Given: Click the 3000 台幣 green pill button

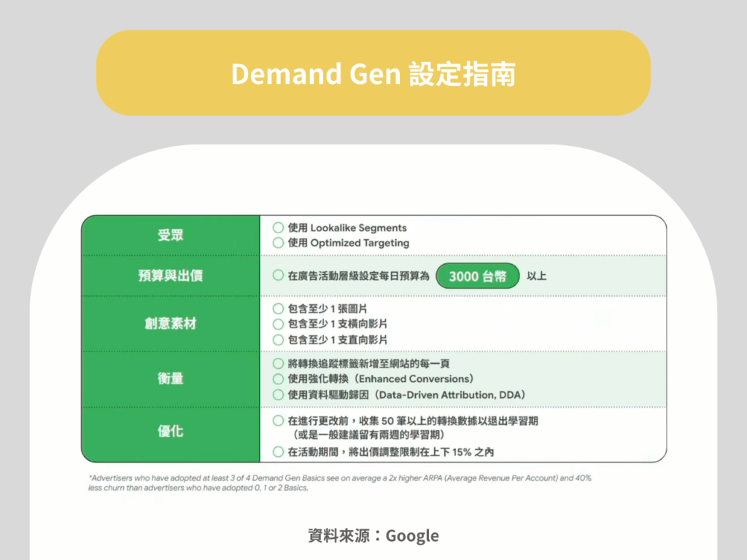Looking at the screenshot, I should (x=478, y=276).
